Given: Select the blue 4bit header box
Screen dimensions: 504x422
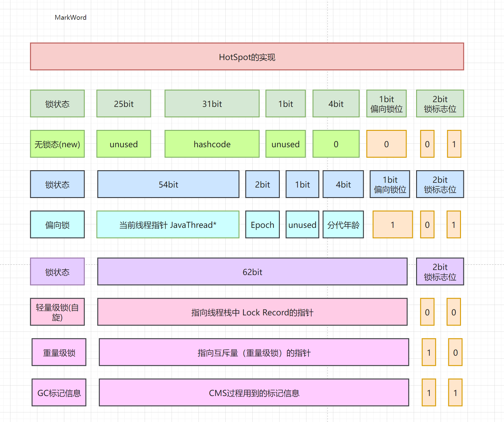Looking at the screenshot, I should click(x=343, y=184).
